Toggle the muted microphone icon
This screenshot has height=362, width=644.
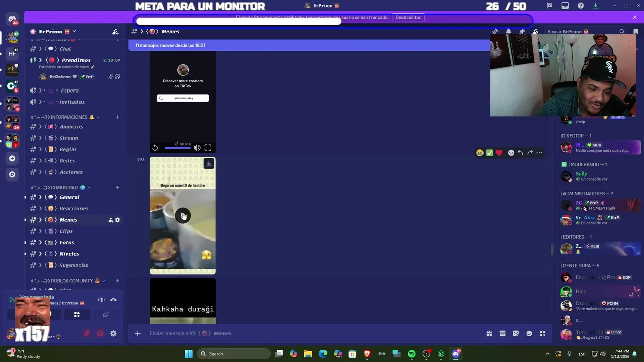(x=87, y=333)
